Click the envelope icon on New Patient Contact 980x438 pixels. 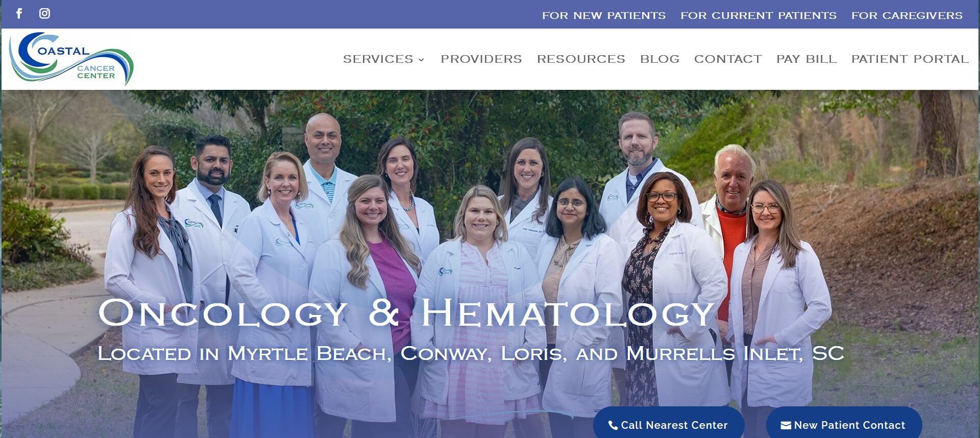tap(786, 425)
